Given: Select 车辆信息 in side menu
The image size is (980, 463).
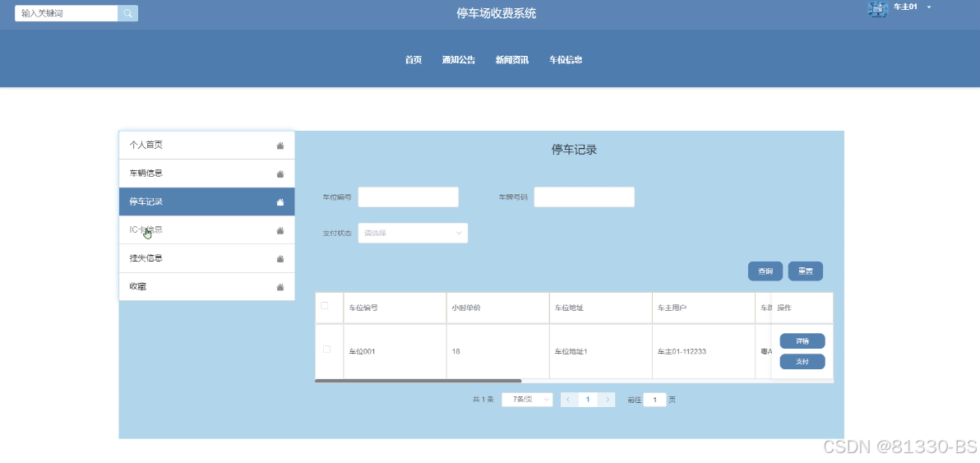Looking at the screenshot, I should click(x=207, y=173).
